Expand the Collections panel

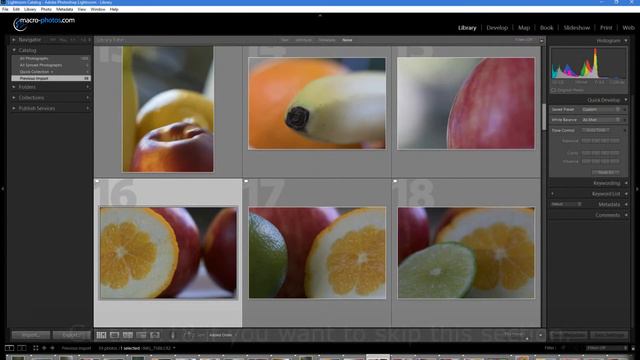point(13,98)
